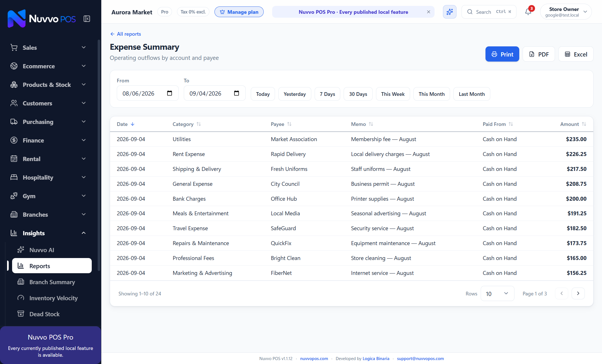
Task: Open nuvvopos.com footer link
Action: 314,358
